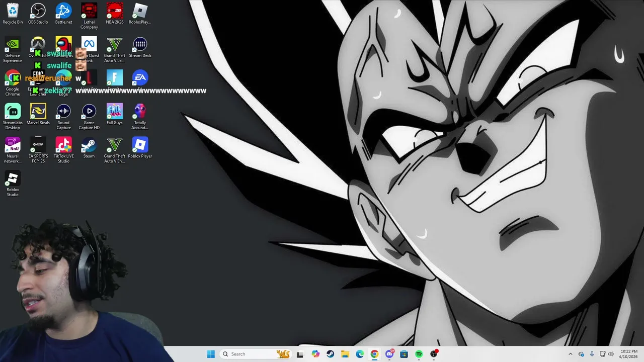Open the OBS taskbar icon with red dot
This screenshot has height=362, width=644.
point(434,354)
